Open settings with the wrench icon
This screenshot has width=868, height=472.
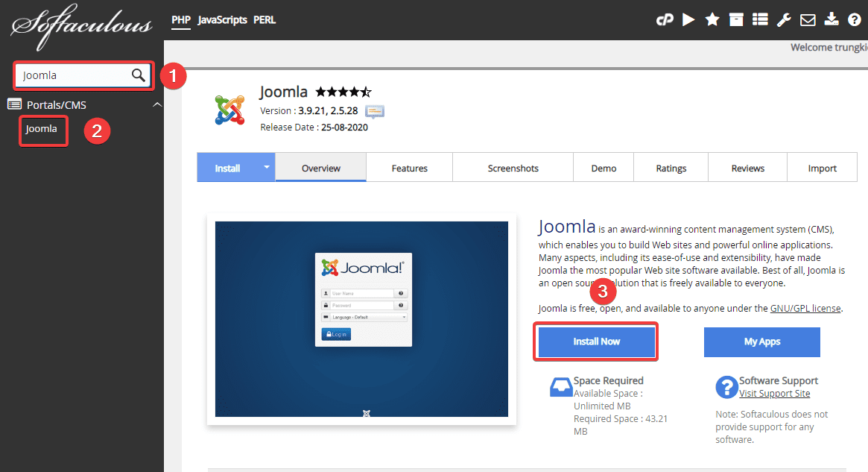coord(784,20)
